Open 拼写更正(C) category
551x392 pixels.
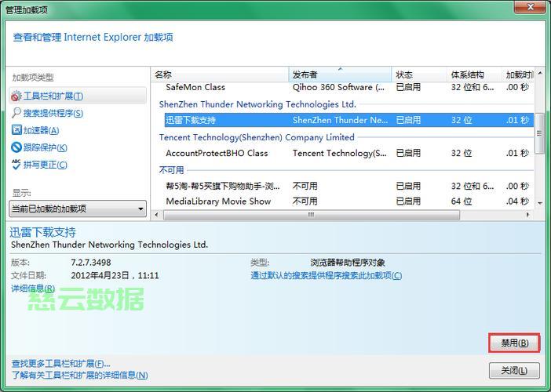click(x=45, y=165)
